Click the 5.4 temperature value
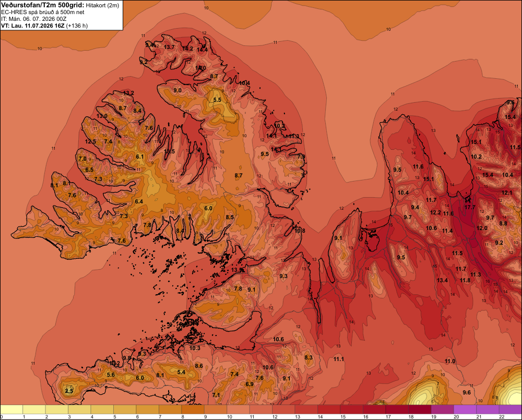 (x=181, y=373)
